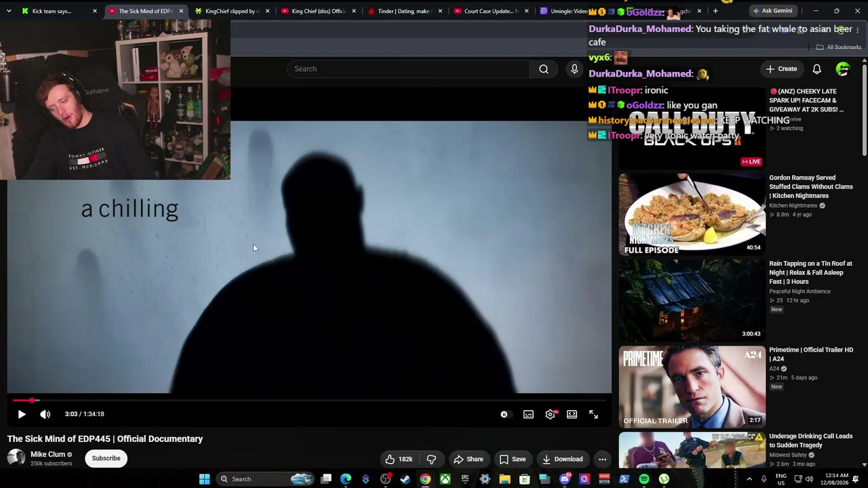Open Primetime Official Trailer thumbnail
868x488 pixels.
[692, 387]
